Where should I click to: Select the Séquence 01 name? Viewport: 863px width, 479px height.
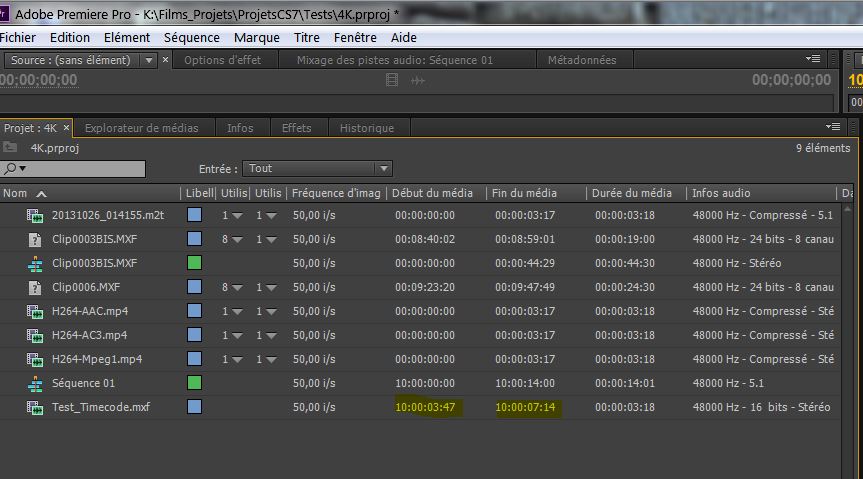tap(83, 383)
